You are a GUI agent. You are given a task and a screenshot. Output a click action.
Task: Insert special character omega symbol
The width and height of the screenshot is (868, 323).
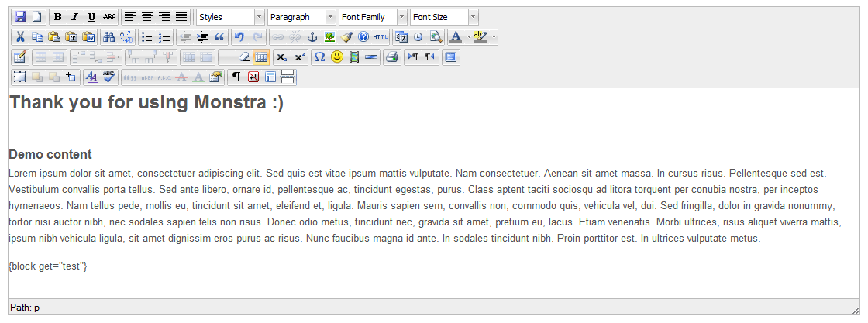click(x=319, y=57)
